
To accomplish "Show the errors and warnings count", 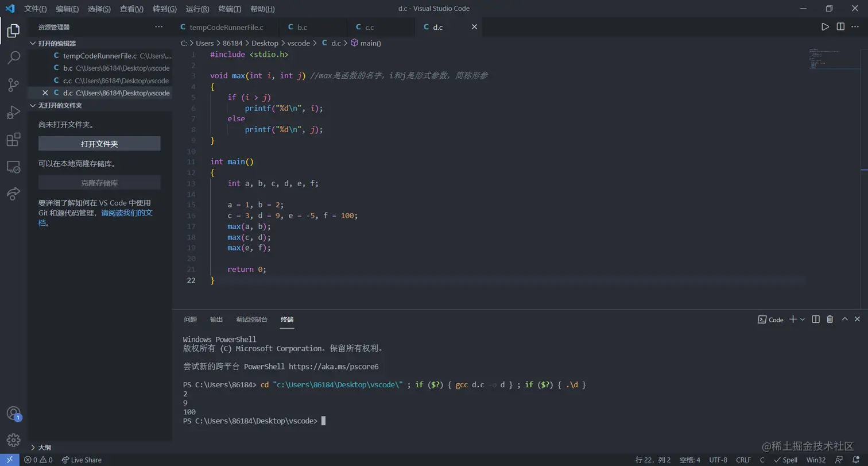I will point(38,460).
